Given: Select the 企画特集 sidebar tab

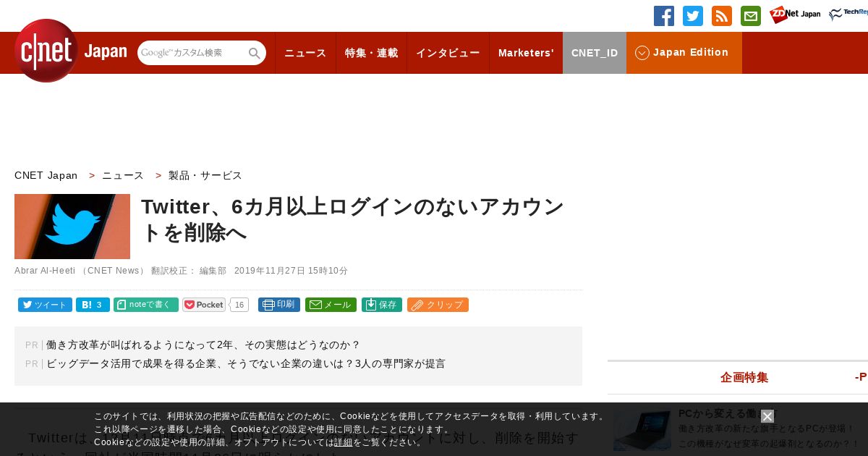Looking at the screenshot, I should 744,378.
